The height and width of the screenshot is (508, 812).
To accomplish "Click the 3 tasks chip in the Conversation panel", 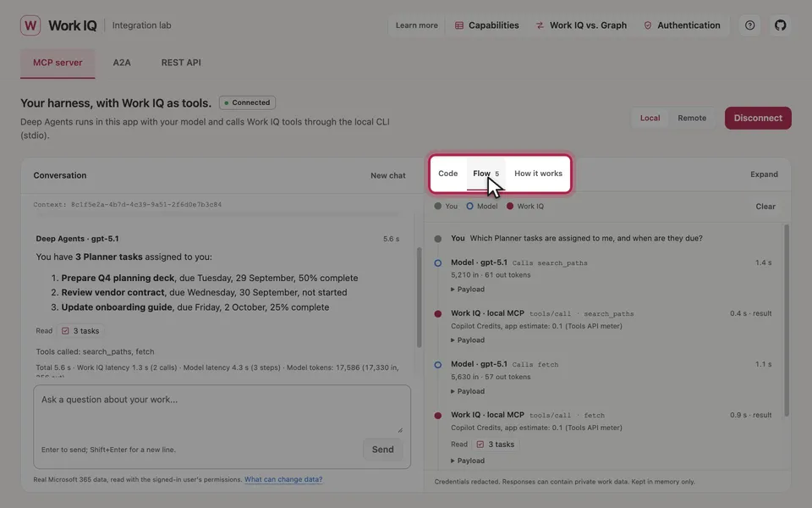I will pyautogui.click(x=80, y=331).
